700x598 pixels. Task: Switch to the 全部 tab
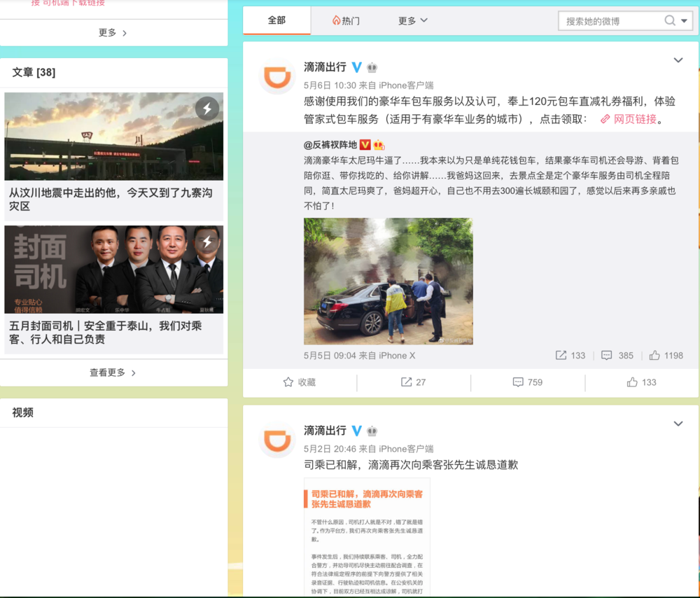click(276, 20)
